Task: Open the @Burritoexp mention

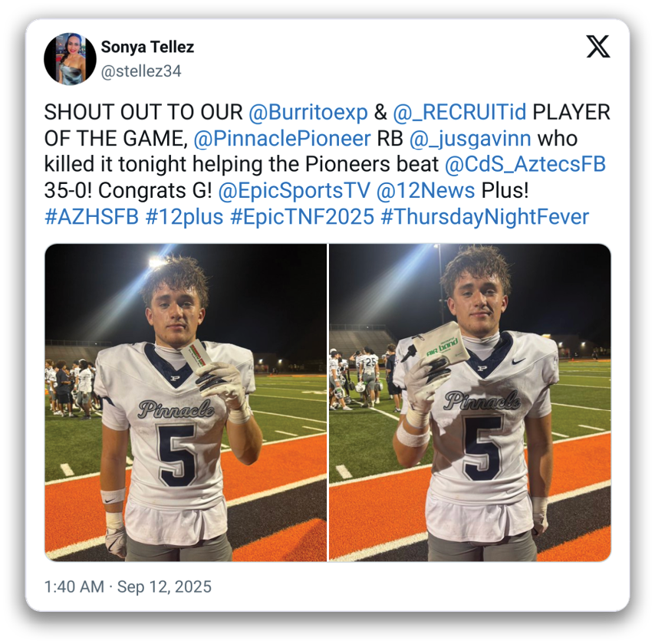Action: tap(308, 113)
